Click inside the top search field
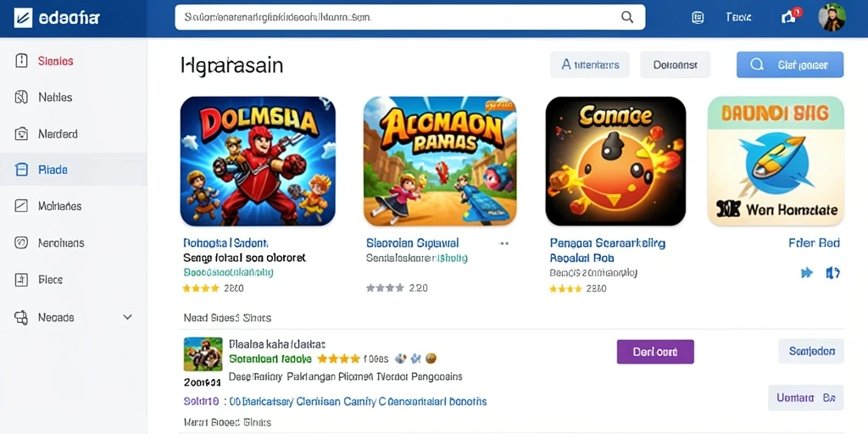Image resolution: width=868 pixels, height=434 pixels. [410, 17]
